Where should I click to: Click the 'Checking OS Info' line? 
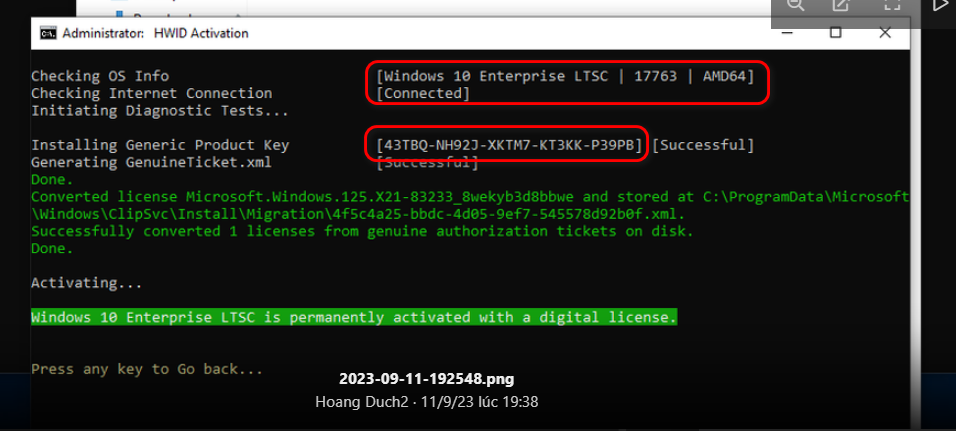coord(100,76)
